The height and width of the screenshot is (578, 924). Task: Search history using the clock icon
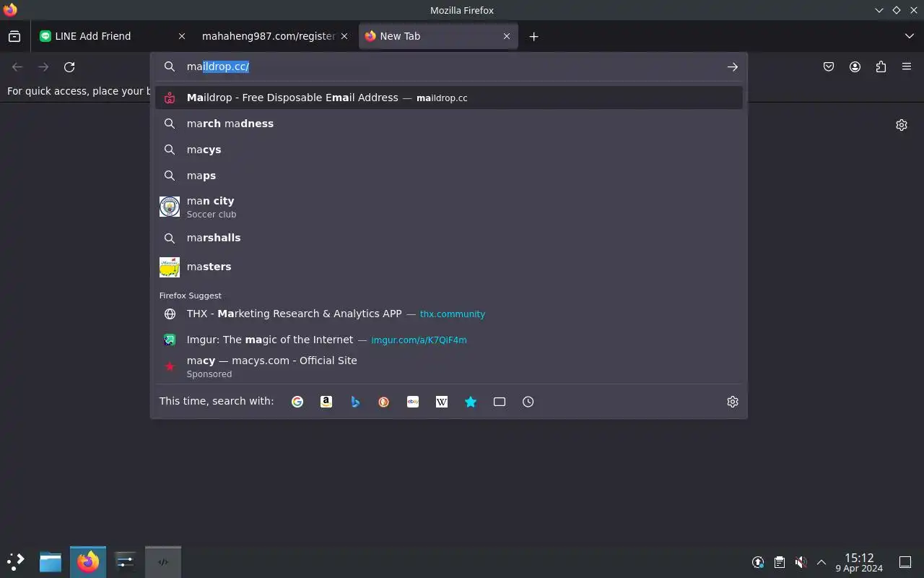pos(528,402)
